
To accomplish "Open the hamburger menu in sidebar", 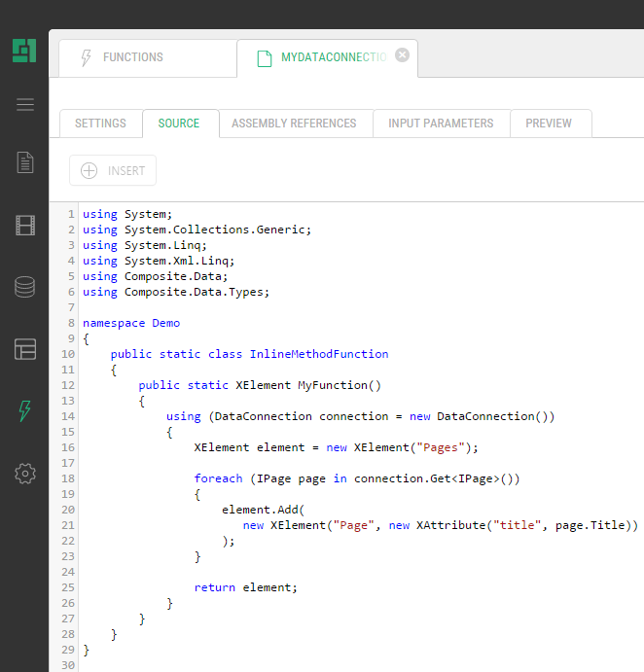I will (25, 105).
